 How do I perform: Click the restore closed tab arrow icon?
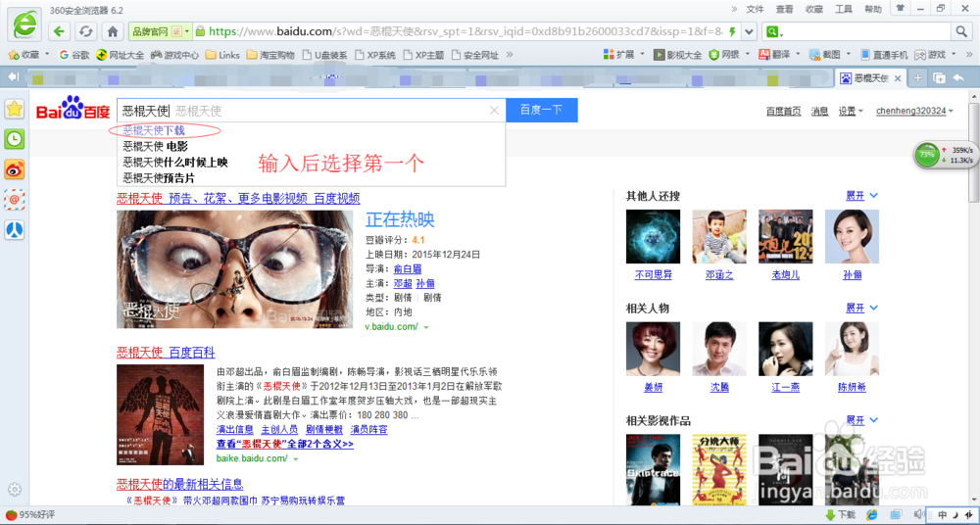click(x=958, y=77)
